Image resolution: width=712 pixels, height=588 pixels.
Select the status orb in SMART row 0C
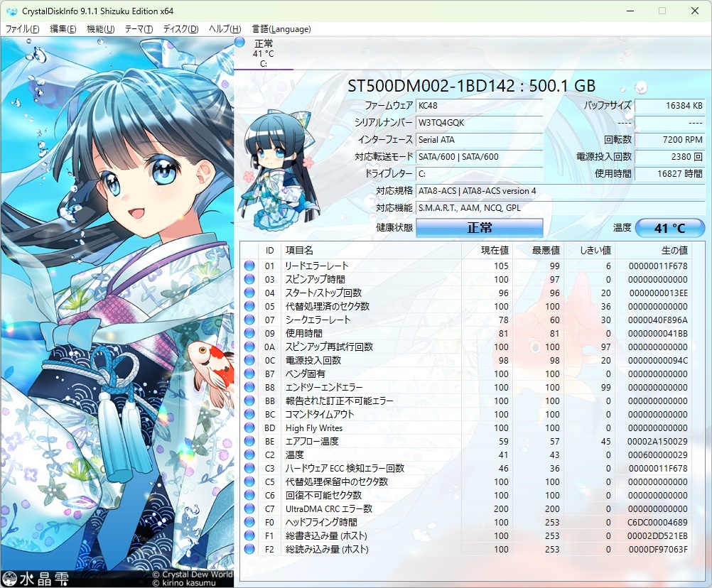tap(249, 360)
